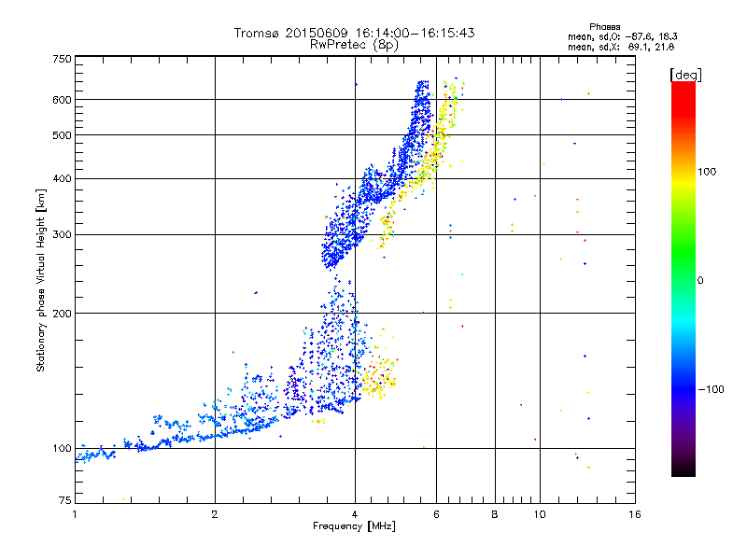The width and height of the screenshot is (747, 560).
Task: Click the x-axis tick label 2
Action: (215, 514)
